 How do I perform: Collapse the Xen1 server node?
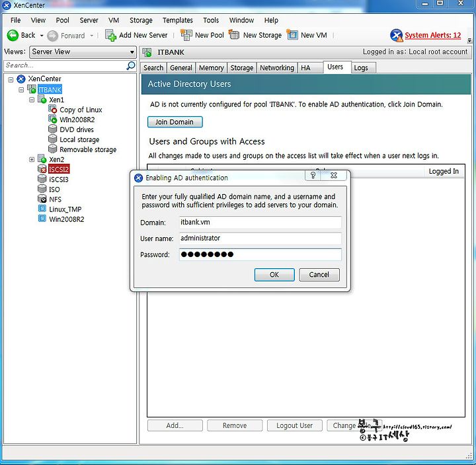(32, 100)
